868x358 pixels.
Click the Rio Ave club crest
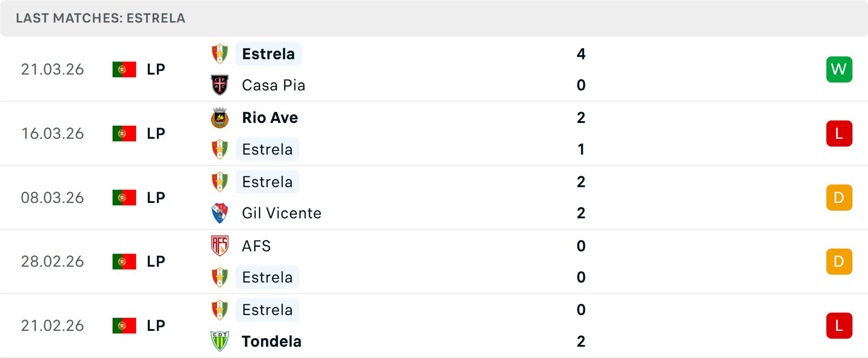click(220, 118)
